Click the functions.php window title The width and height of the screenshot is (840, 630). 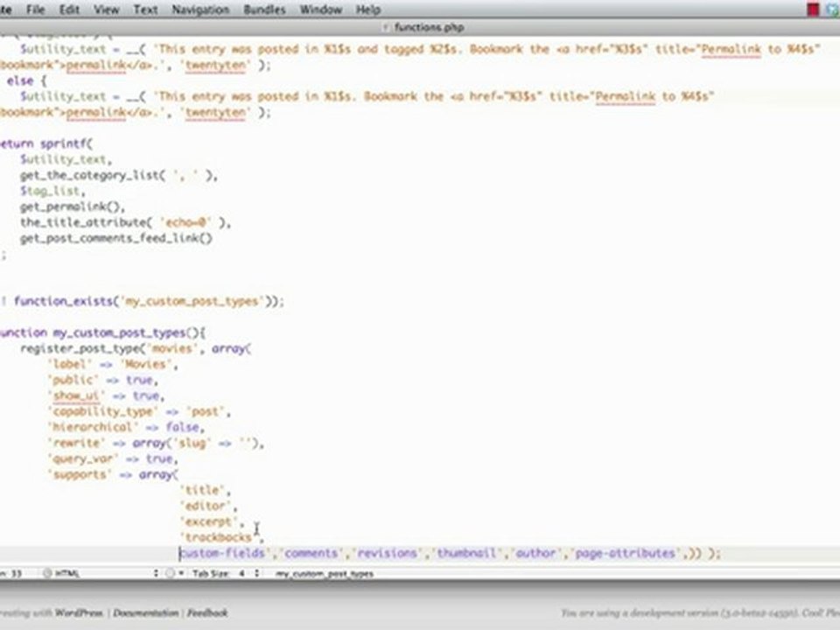tap(429, 27)
